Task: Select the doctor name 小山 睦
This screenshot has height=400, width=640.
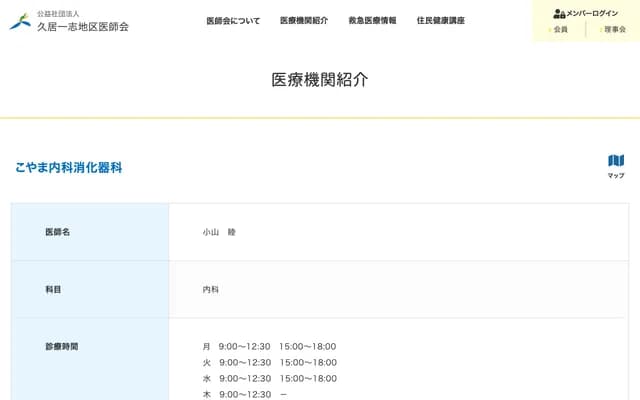Action: click(219, 232)
